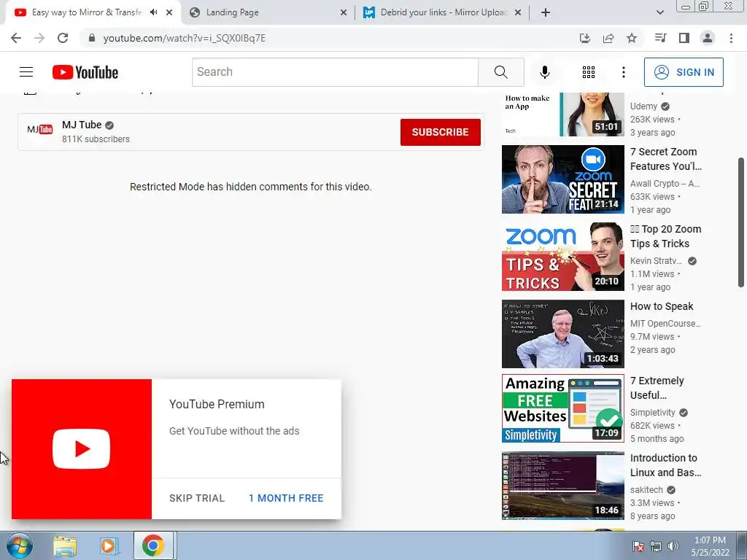Subscribe to MJ Tube channel
Screen dimensions: 747x560
tap(440, 132)
